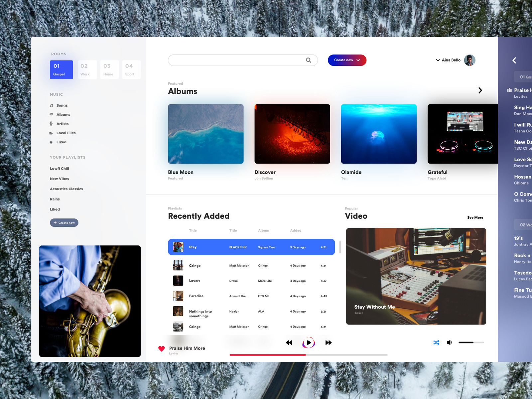Unfavorite Praise Him More via heart
The image size is (532, 399).
[x=162, y=349]
